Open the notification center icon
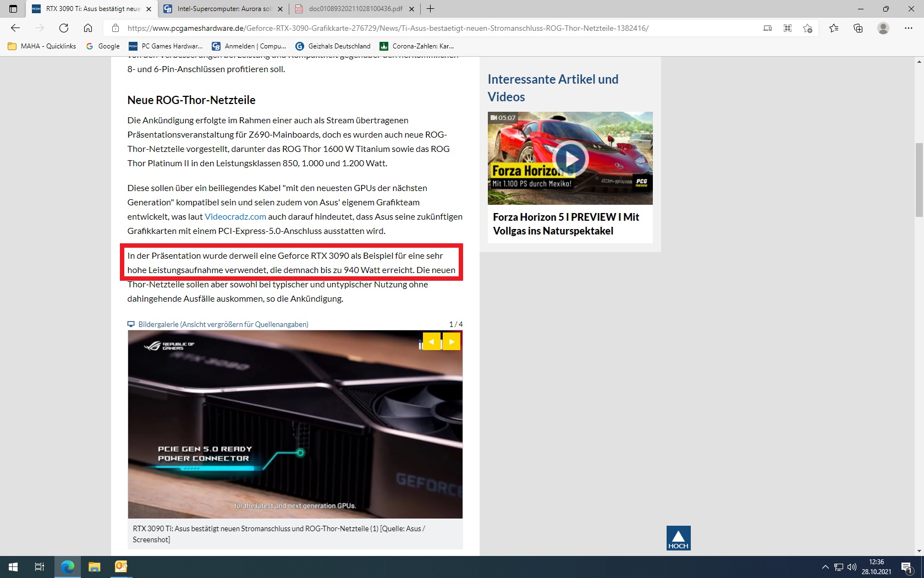 (x=908, y=567)
